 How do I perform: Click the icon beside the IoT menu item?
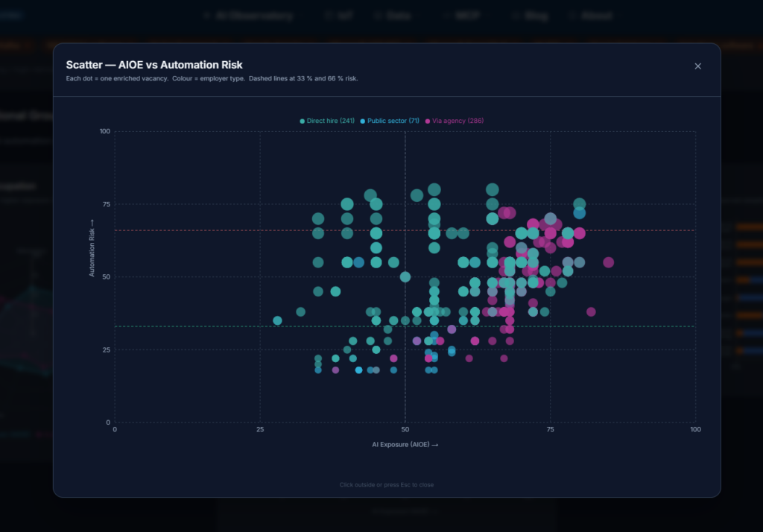(x=326, y=15)
